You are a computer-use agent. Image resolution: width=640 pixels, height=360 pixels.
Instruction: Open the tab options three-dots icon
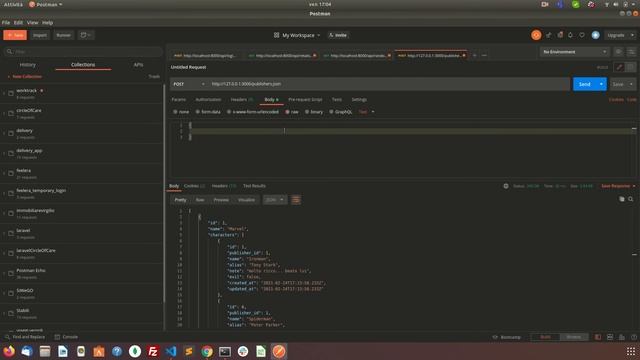(x=484, y=55)
